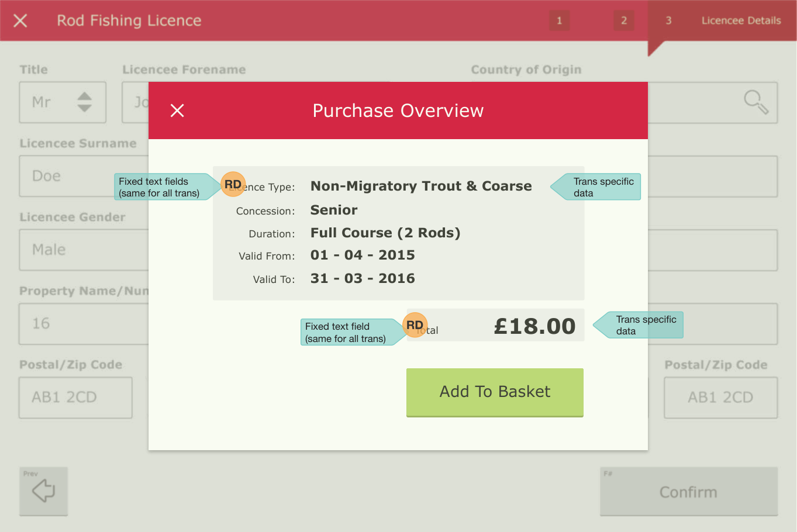
Task: Open the Licencee Gender field showing Male
Action: coord(84,250)
